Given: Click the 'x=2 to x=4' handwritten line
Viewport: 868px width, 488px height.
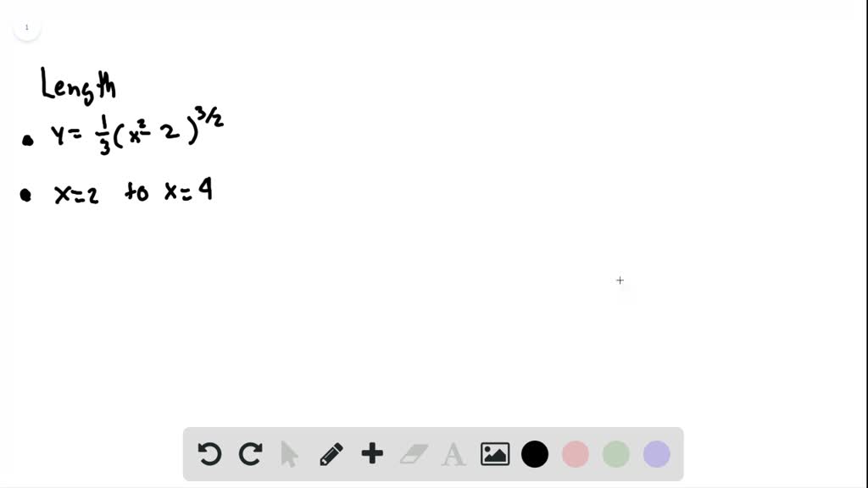Looking at the screenshot, I should [133, 191].
